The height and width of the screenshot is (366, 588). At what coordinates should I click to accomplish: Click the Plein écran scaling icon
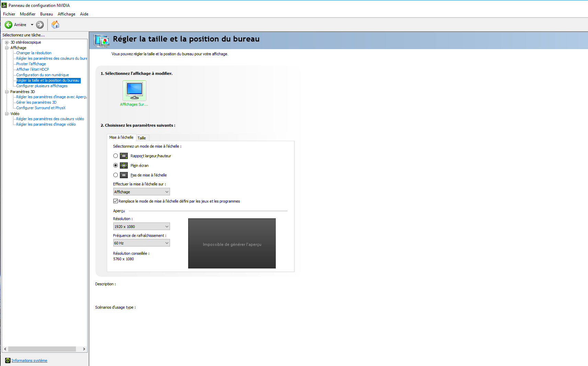(x=124, y=165)
